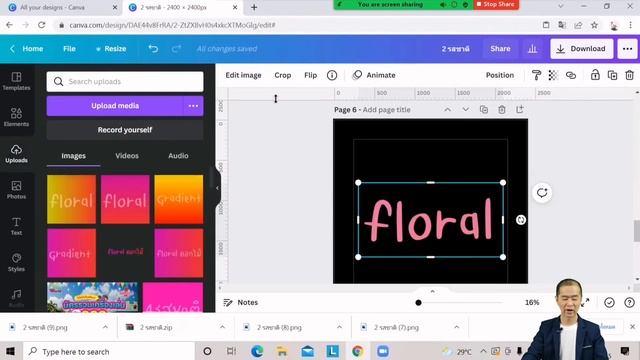Expand upload media options three dots

click(193, 106)
